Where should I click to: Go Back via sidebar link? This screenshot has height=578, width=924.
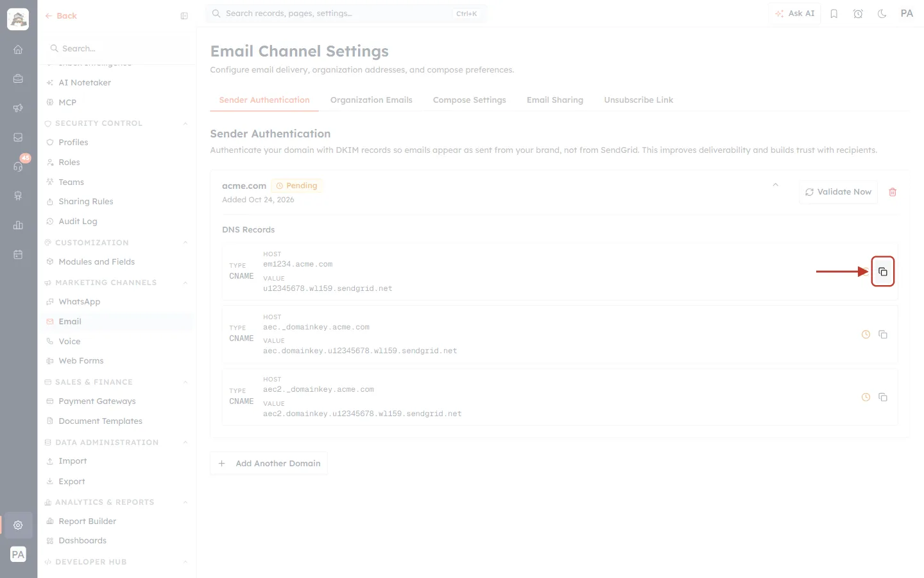61,16
